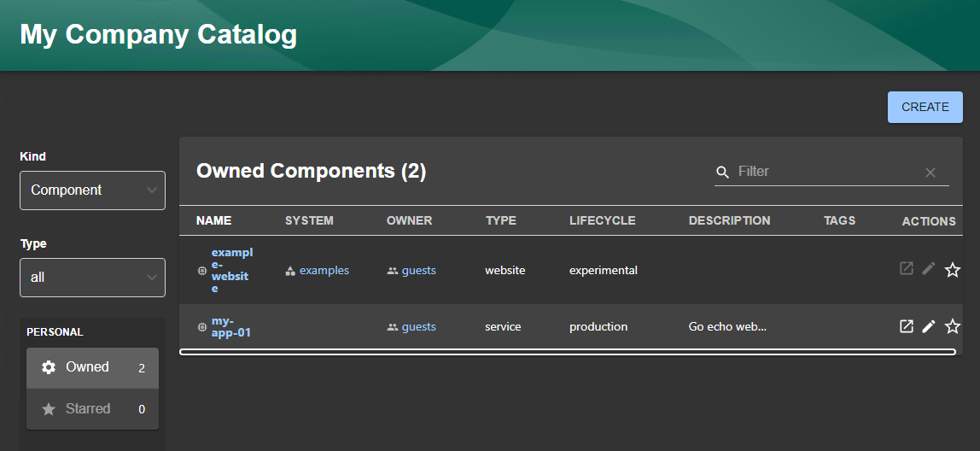Clear the filter with the X icon

coord(930,173)
